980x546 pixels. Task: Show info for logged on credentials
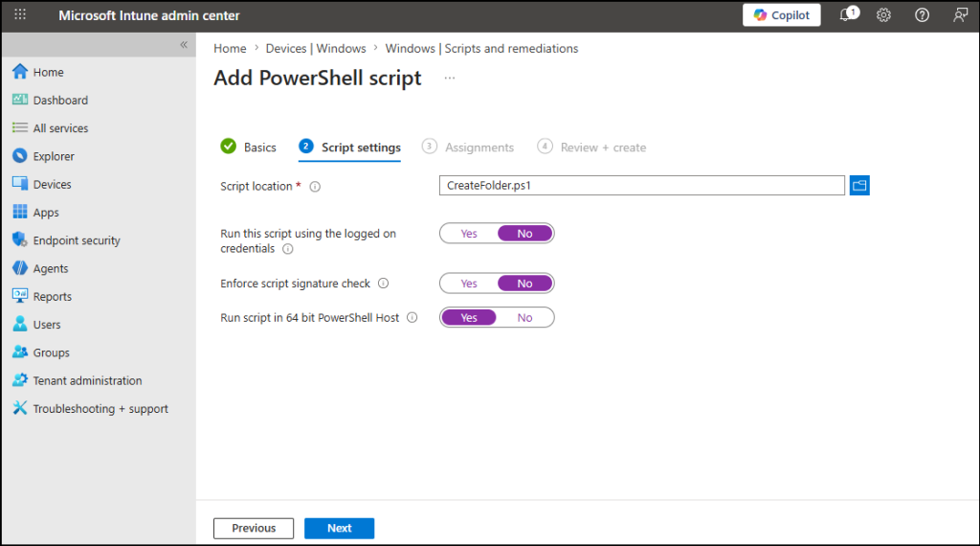pos(287,249)
